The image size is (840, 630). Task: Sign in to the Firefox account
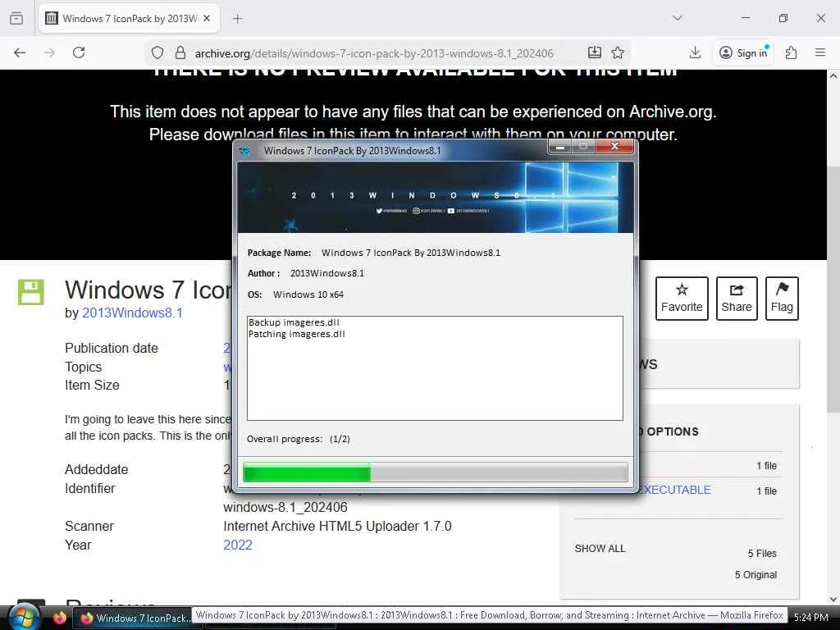(x=743, y=52)
